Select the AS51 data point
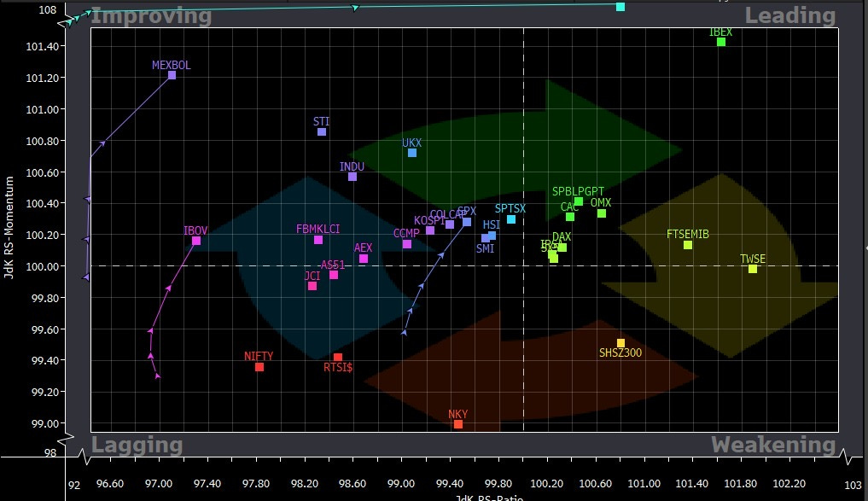 click(x=334, y=275)
